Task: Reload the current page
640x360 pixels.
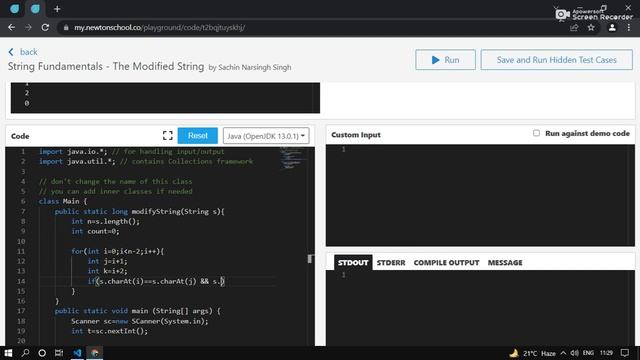Action: pos(45,27)
